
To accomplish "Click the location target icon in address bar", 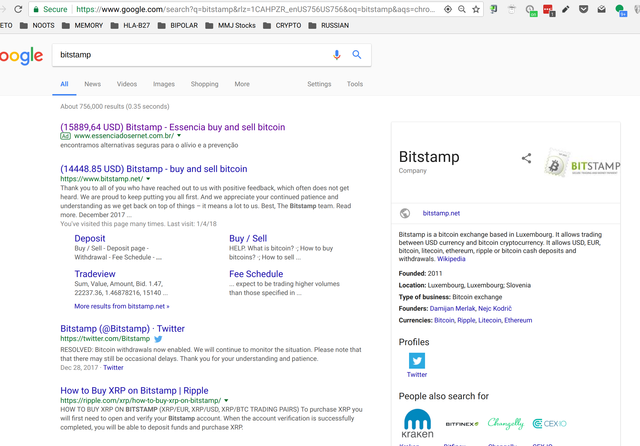I will pyautogui.click(x=448, y=9).
